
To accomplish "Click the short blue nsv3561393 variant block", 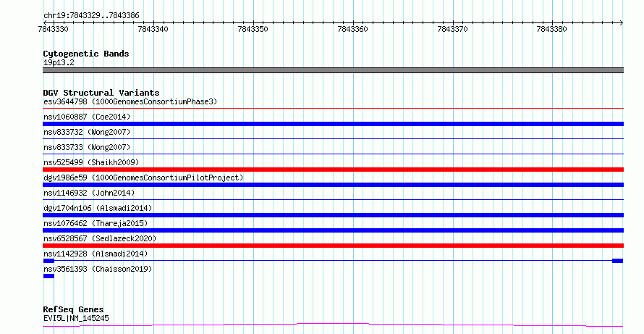I will [48, 276].
